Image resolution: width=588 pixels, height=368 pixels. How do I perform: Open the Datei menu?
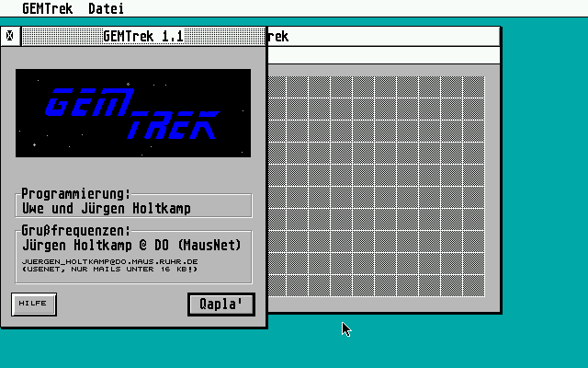[106, 8]
